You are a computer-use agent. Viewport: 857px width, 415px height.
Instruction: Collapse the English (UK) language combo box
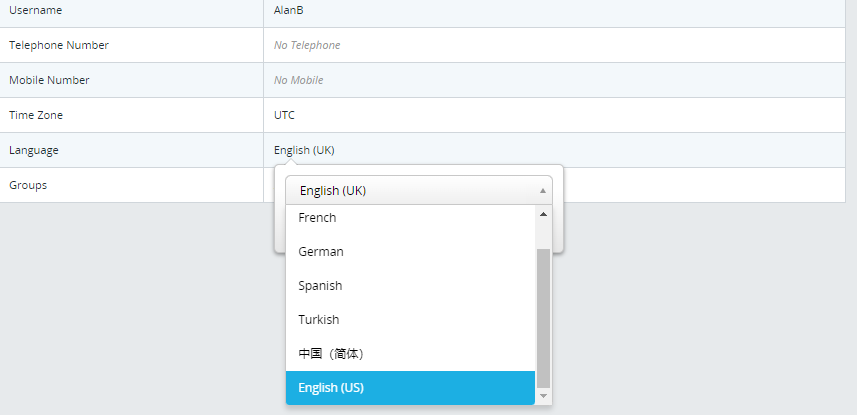[x=419, y=190]
